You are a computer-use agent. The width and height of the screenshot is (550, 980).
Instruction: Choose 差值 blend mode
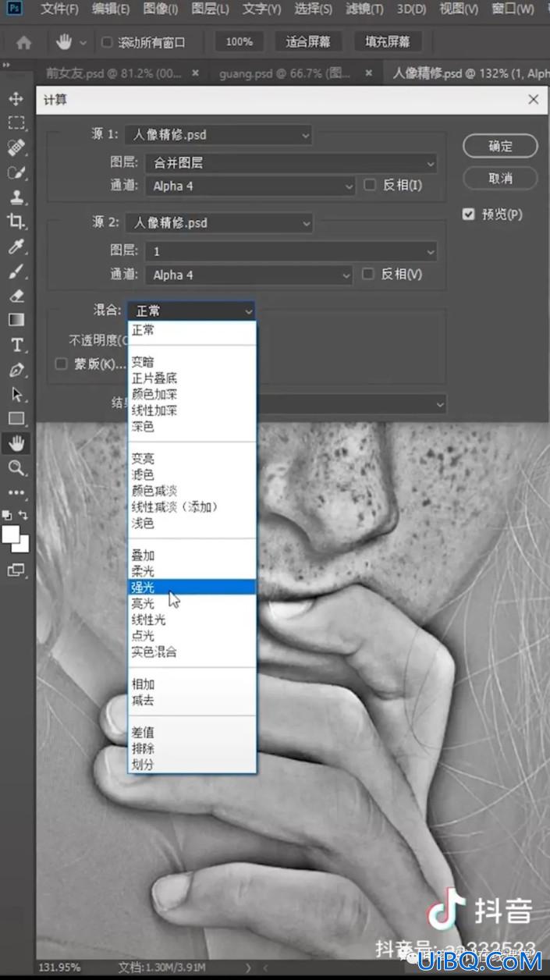192,732
